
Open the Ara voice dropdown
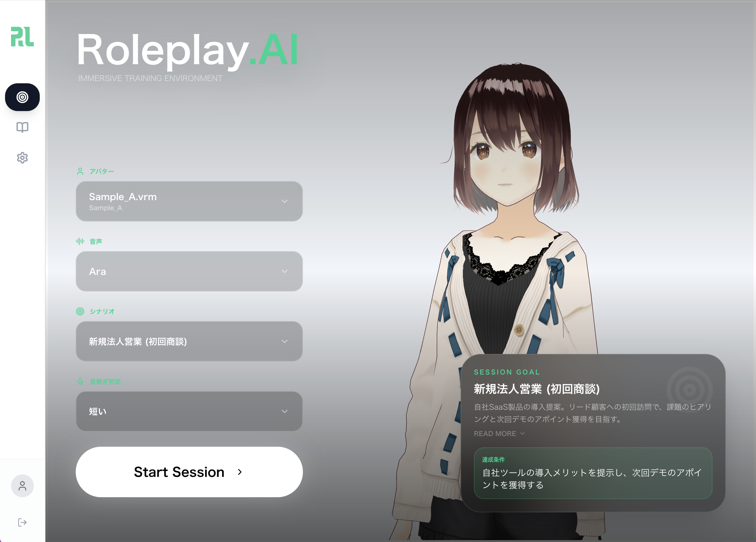tap(189, 271)
